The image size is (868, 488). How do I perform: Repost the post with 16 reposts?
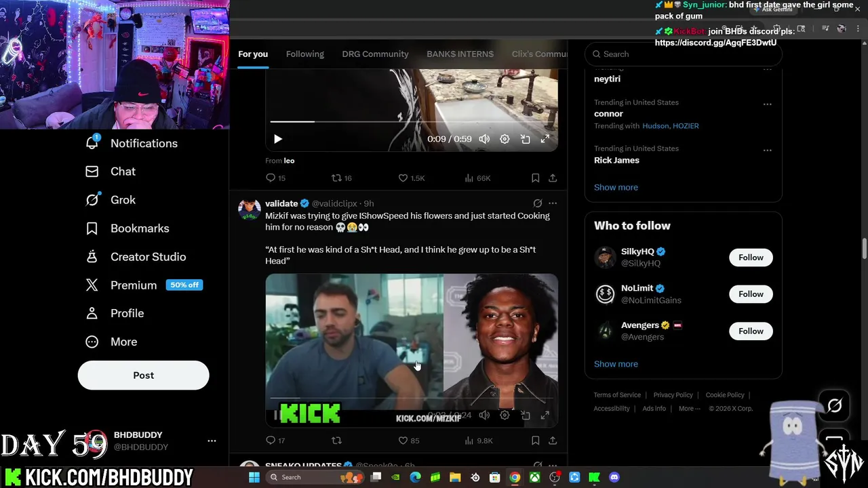click(x=341, y=178)
